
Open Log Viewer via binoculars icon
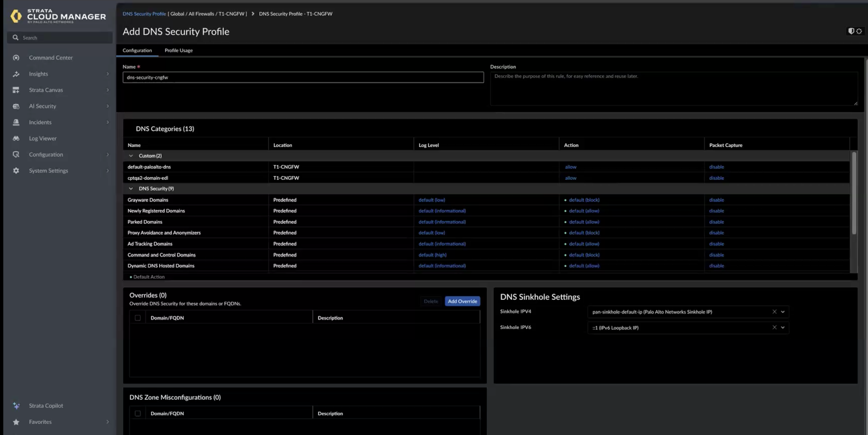tap(16, 138)
